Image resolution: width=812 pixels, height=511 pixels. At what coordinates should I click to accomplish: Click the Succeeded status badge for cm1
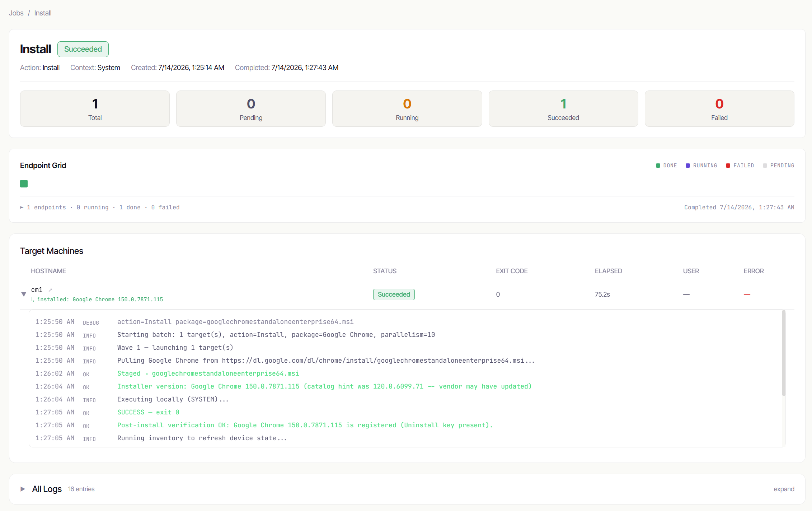pos(394,294)
